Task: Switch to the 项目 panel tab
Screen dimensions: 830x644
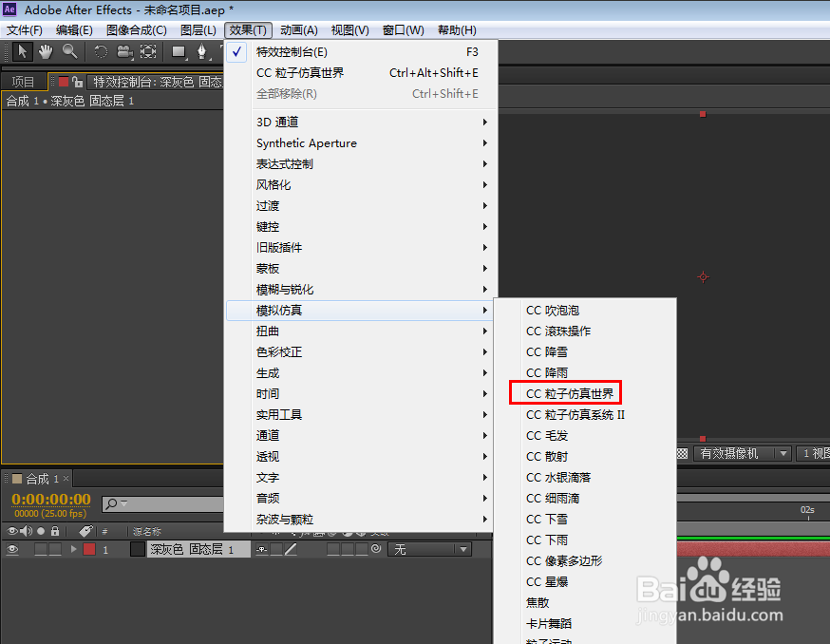Action: click(x=24, y=82)
